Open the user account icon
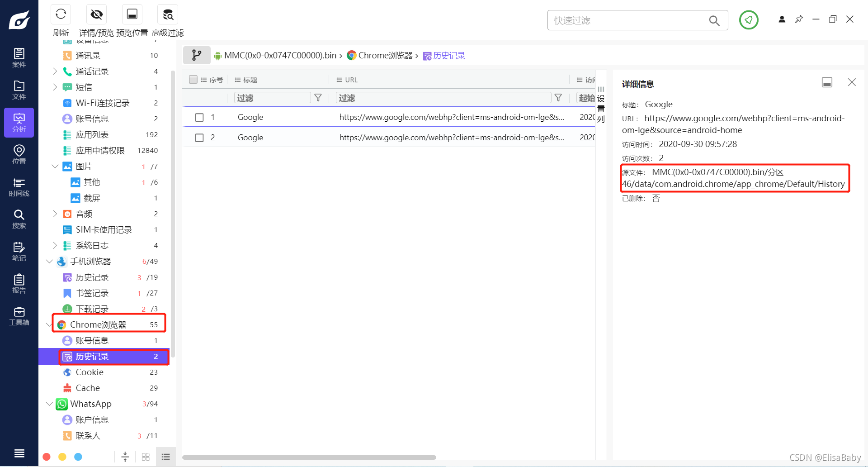Image resolution: width=868 pixels, height=467 pixels. coord(782,19)
